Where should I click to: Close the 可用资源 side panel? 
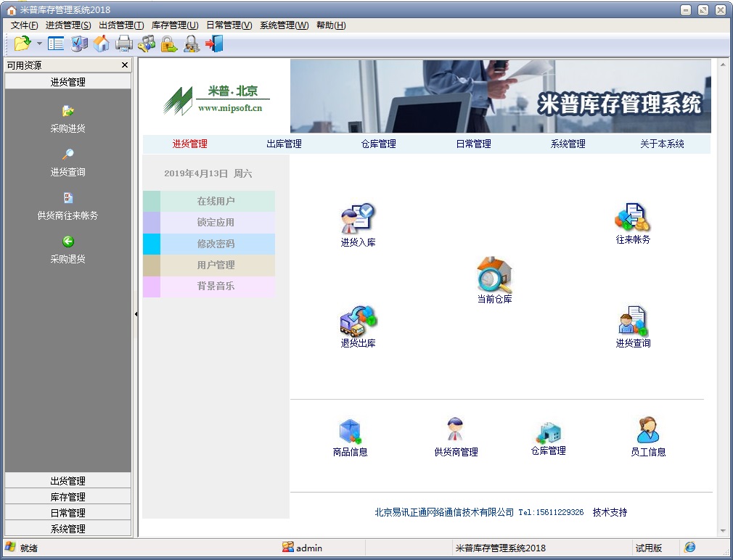tap(125, 65)
